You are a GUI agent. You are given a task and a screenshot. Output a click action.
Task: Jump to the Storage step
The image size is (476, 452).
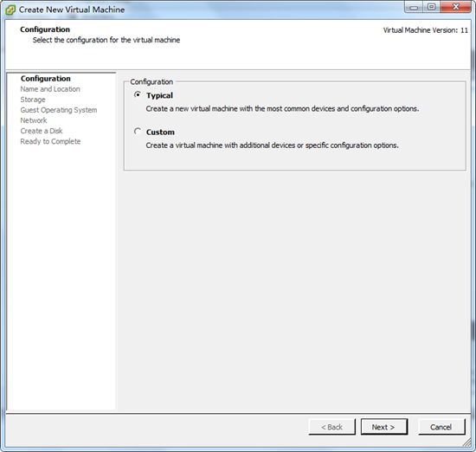tap(33, 100)
